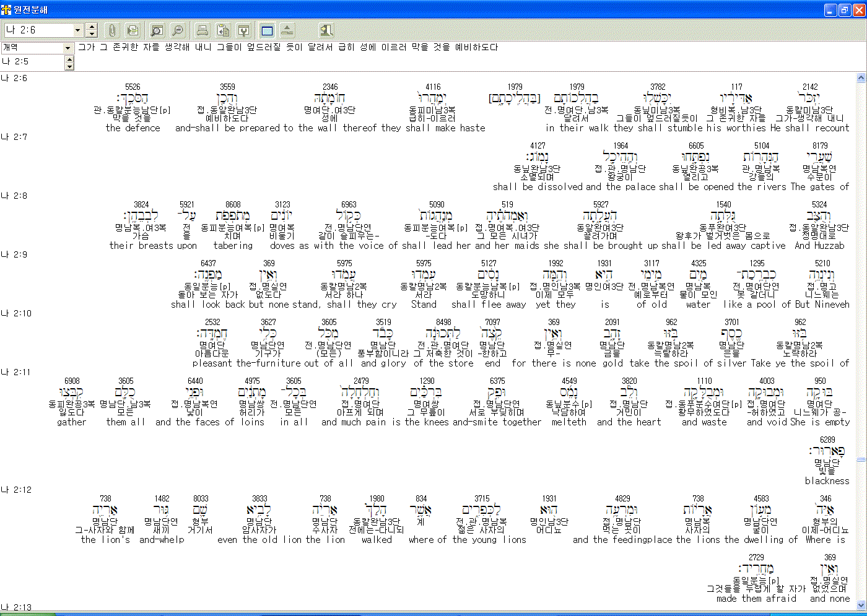Click the Strong number 6963

click(349, 205)
